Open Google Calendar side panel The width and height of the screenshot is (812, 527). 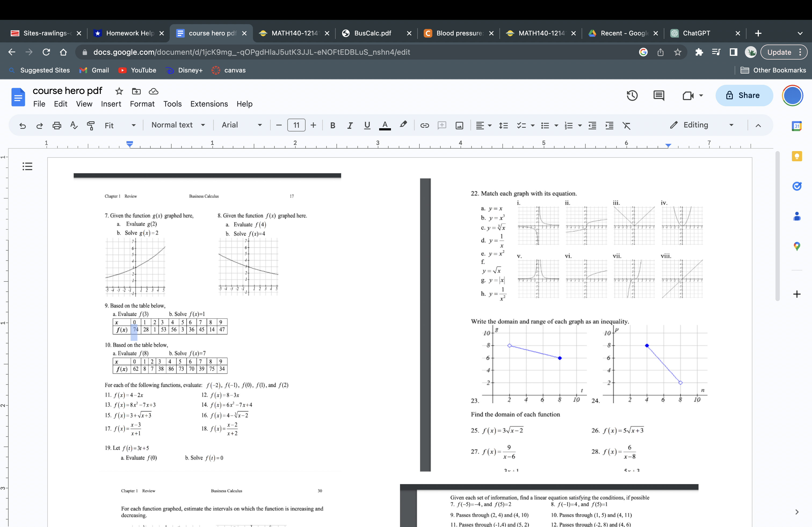point(797,126)
